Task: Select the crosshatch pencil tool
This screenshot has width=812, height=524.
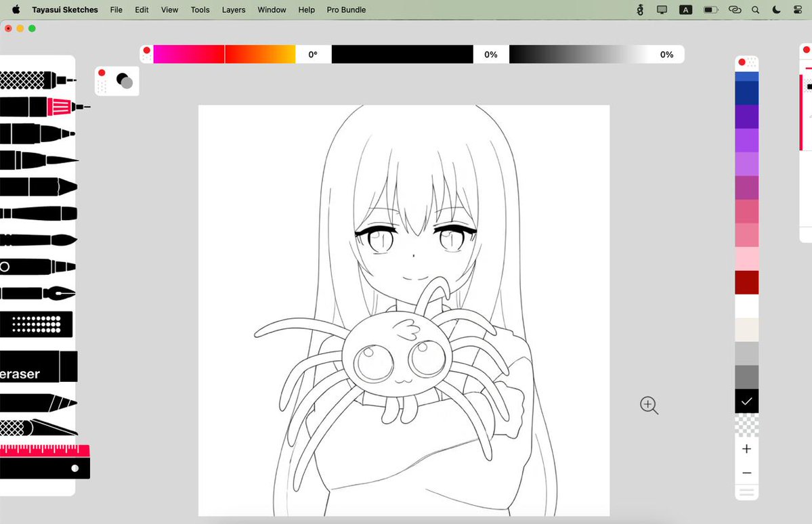Action: [x=37, y=81]
